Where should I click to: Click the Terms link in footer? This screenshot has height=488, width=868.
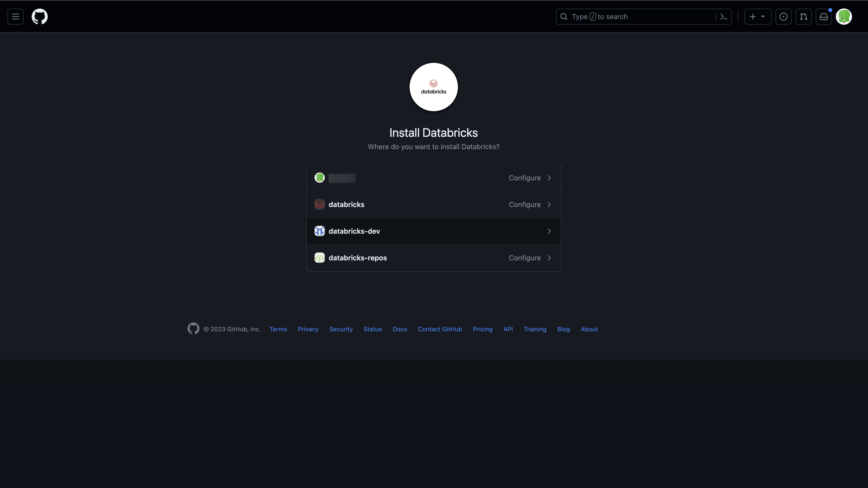[x=278, y=329]
